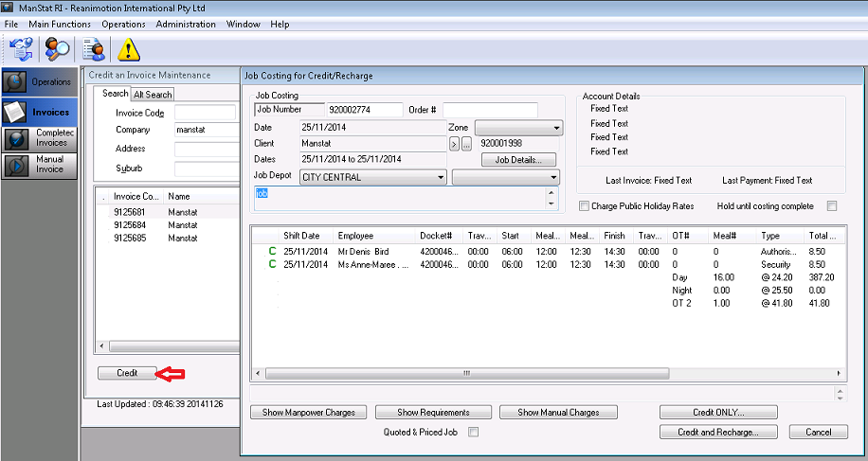Click the Shift Date column header
Image resolution: width=868 pixels, height=461 pixels.
pyautogui.click(x=305, y=236)
